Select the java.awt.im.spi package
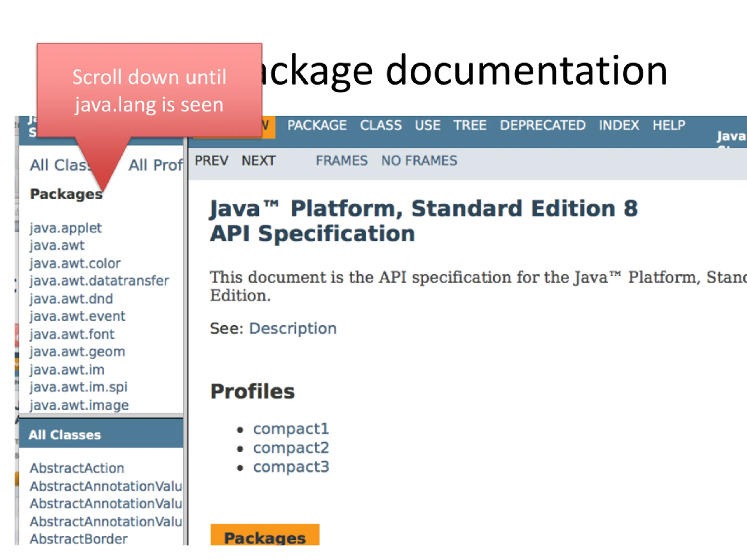The width and height of the screenshot is (747, 560). tap(78, 388)
